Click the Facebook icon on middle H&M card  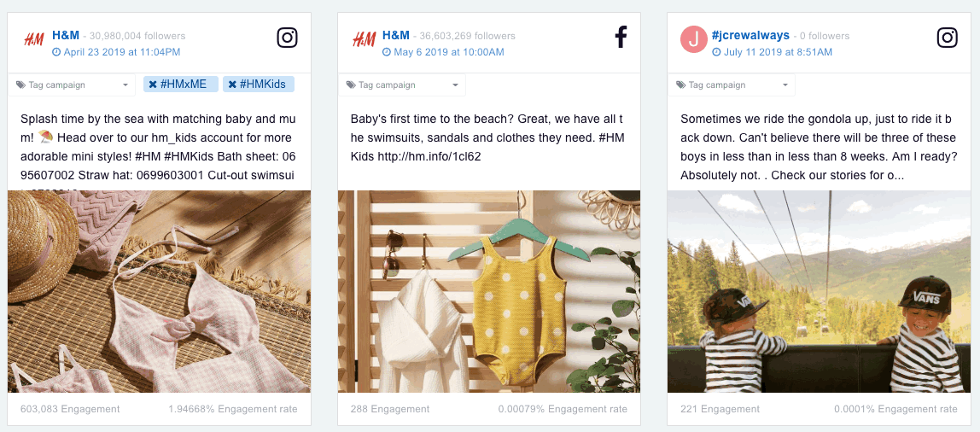click(621, 38)
